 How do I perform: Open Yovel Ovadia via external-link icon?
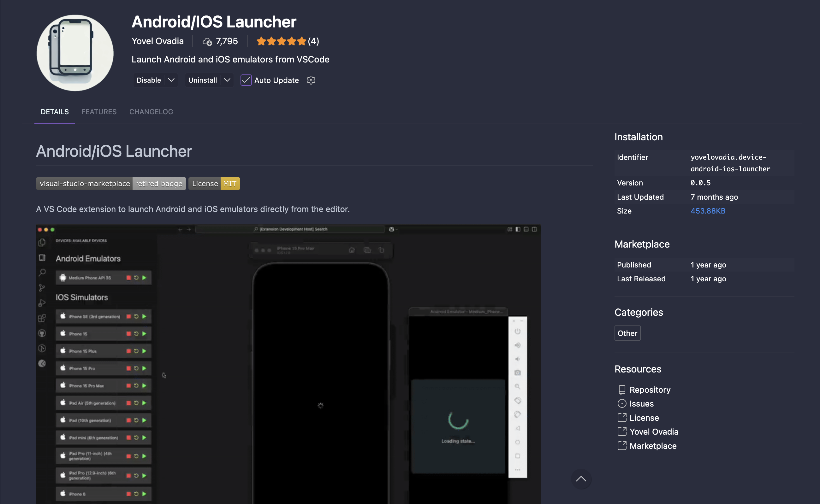622,432
